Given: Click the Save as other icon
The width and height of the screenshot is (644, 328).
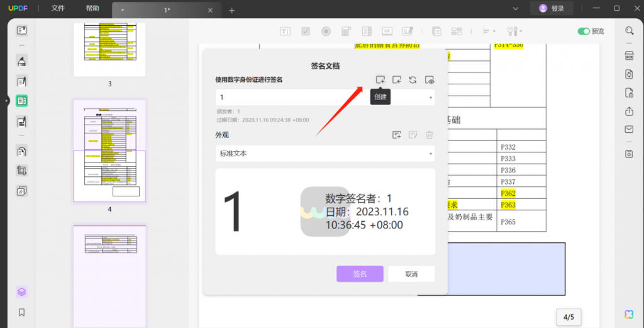Looking at the screenshot, I should coord(629,154).
